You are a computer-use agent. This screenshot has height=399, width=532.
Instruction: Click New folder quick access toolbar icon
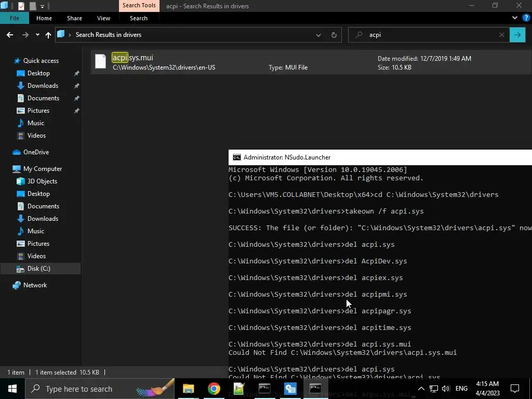(33, 6)
